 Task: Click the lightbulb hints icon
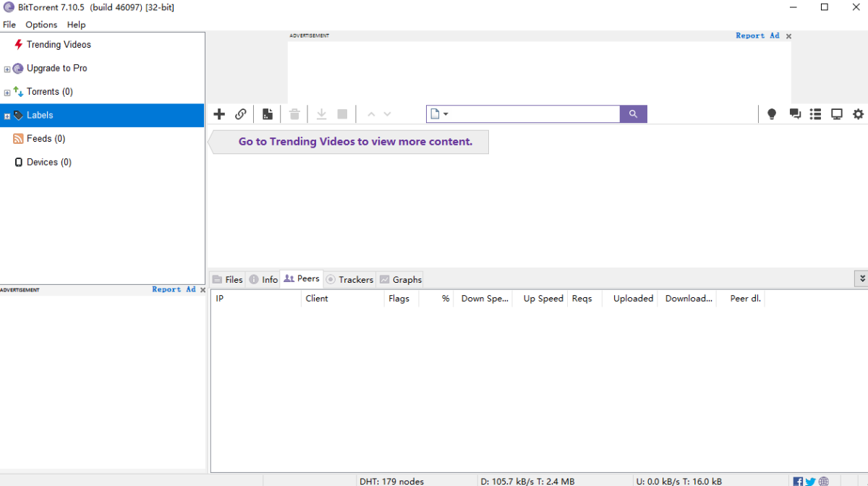[771, 114]
